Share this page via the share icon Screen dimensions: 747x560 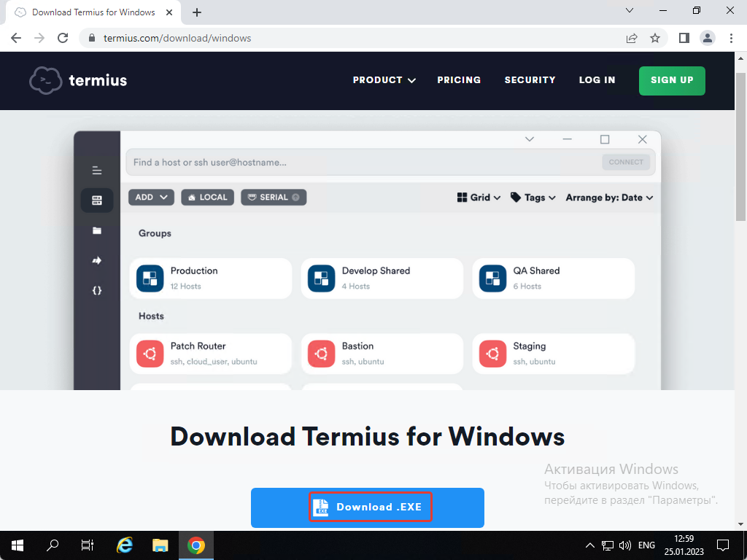pyautogui.click(x=632, y=38)
